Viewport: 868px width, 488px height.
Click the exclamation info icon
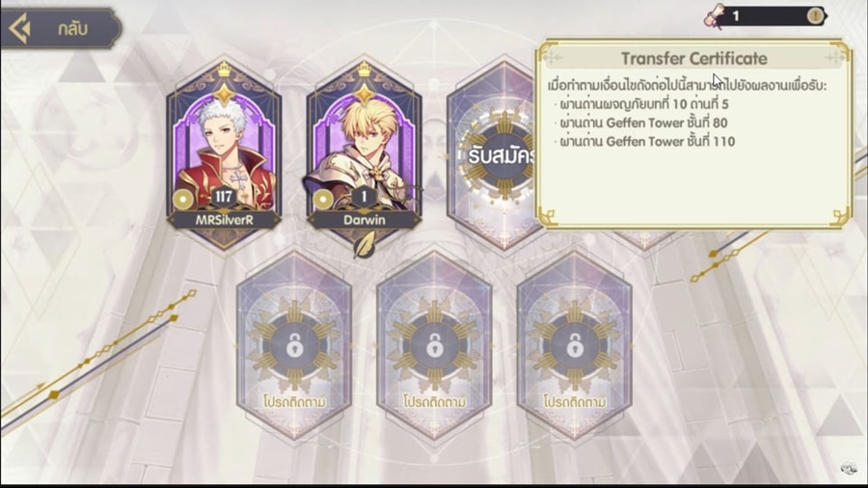(815, 15)
